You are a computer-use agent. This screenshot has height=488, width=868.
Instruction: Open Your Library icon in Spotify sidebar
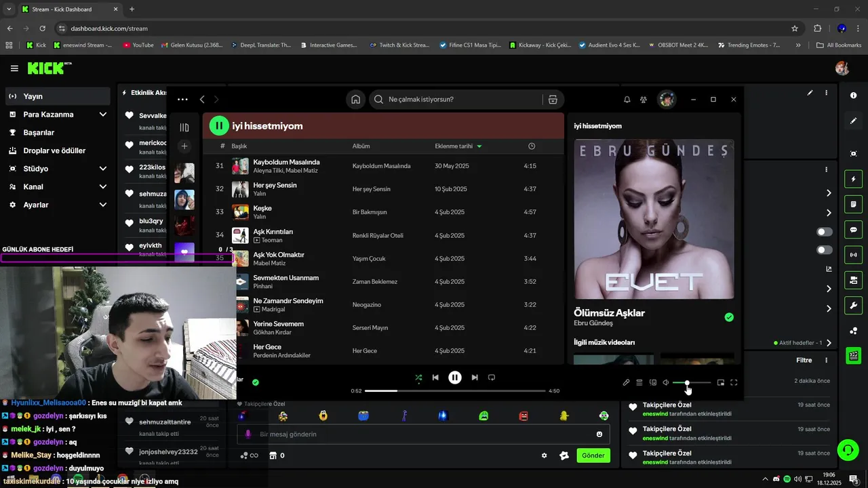coord(184,127)
